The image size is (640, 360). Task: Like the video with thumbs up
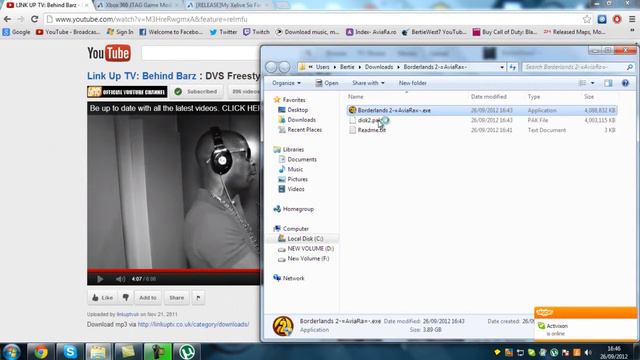pyautogui.click(x=102, y=298)
